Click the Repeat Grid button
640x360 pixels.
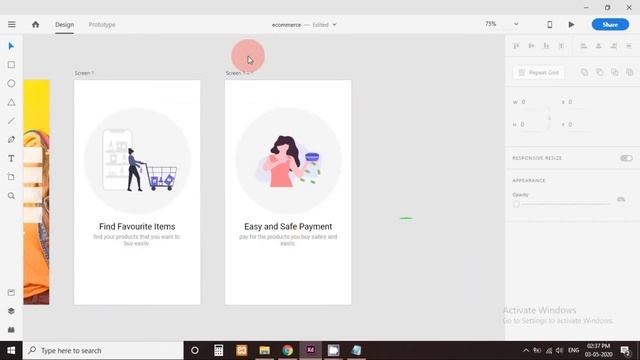click(x=538, y=73)
